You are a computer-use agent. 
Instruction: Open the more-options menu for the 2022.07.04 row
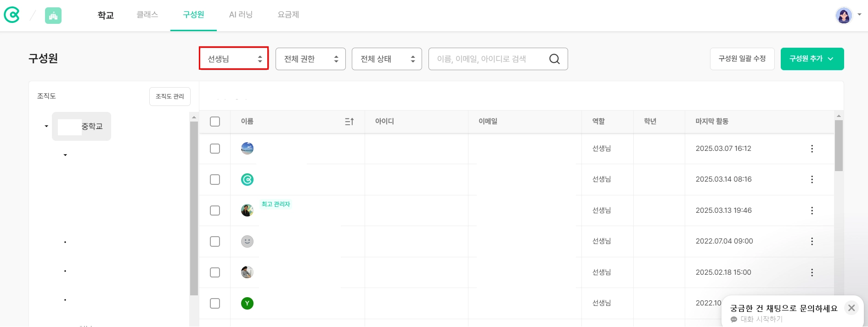[x=812, y=241]
